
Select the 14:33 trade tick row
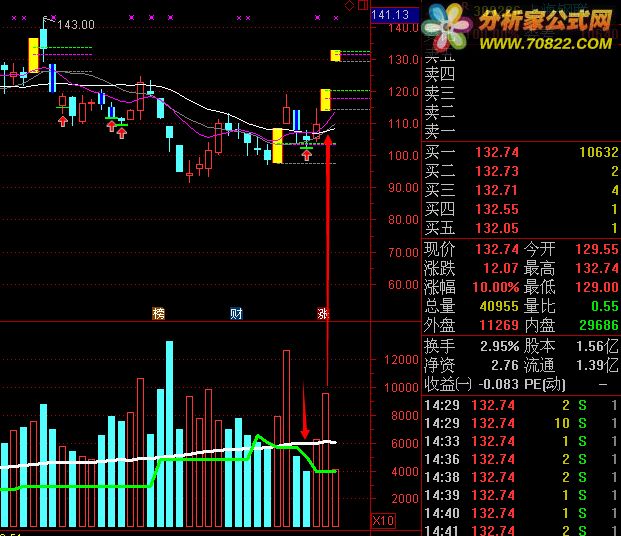tap(521, 441)
